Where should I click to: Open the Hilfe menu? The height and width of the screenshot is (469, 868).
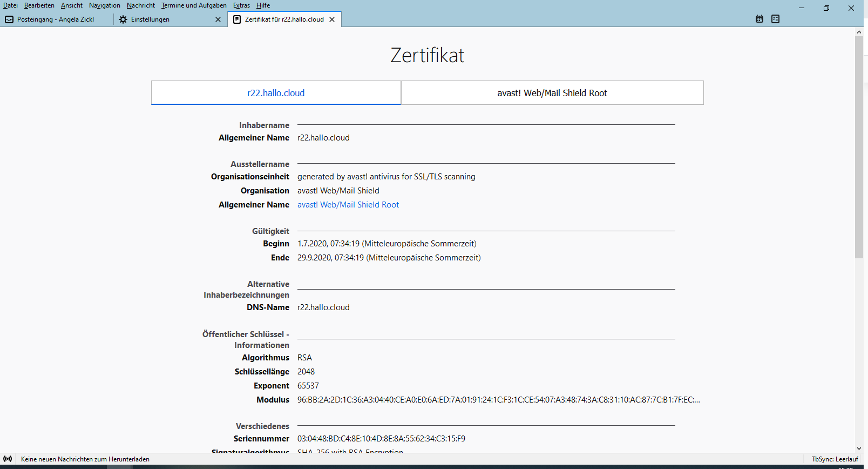pos(263,5)
